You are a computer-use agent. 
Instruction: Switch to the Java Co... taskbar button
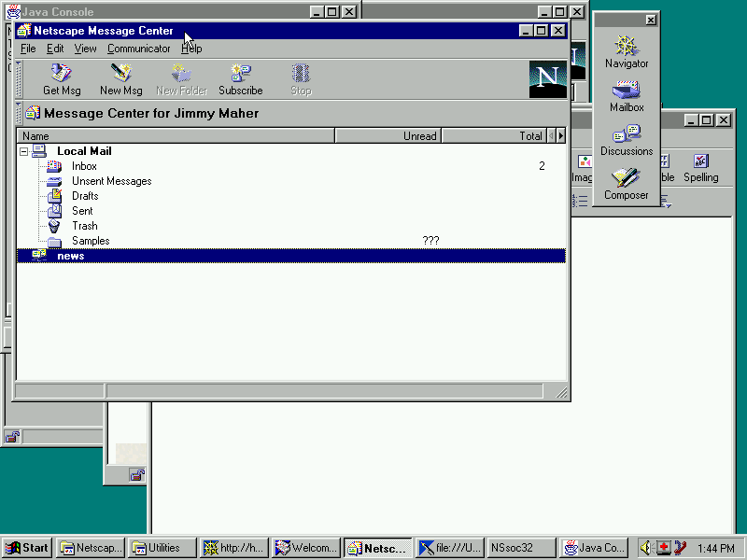595,548
